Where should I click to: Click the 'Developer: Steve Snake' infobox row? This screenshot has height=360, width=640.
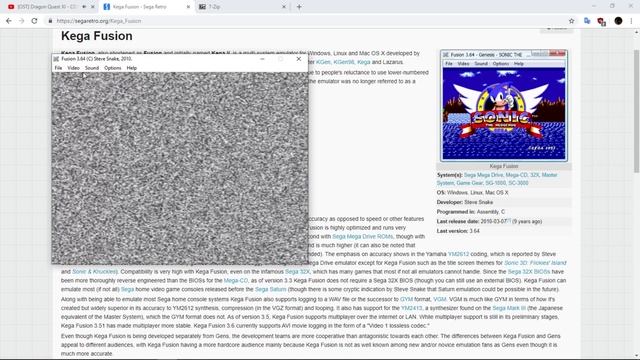click(x=504, y=202)
